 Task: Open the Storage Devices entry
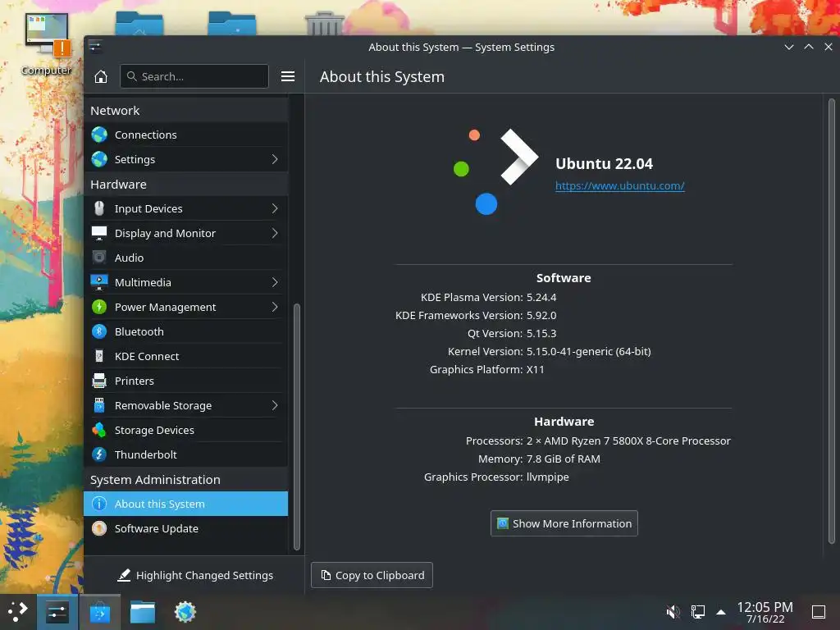186,430
